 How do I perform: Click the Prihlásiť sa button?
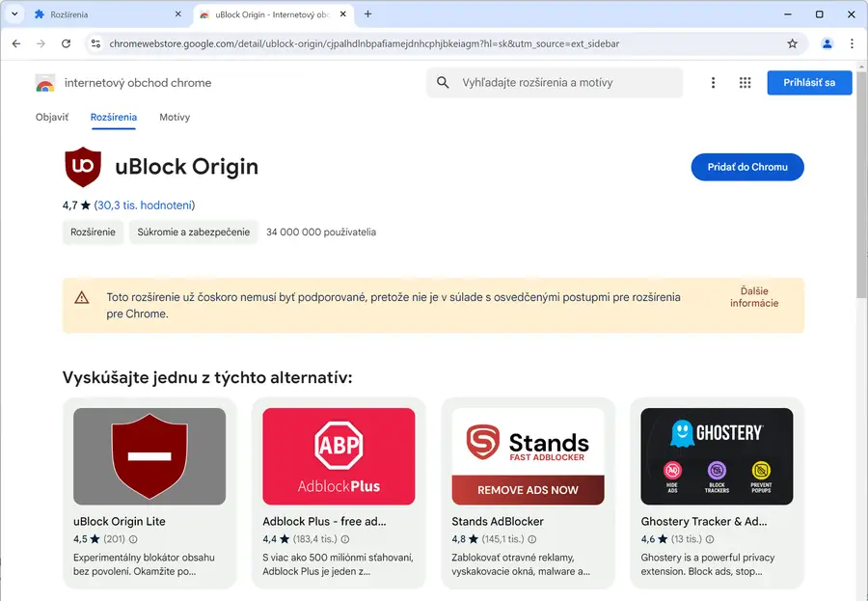click(809, 83)
